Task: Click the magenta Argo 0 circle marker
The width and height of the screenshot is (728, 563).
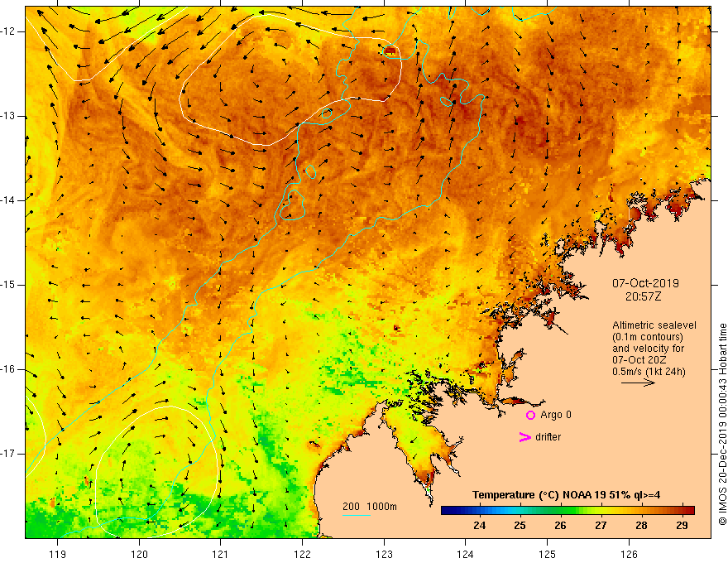Action: [x=530, y=416]
